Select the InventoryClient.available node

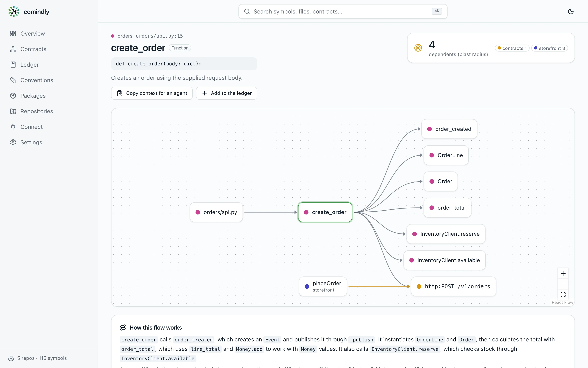tap(445, 260)
